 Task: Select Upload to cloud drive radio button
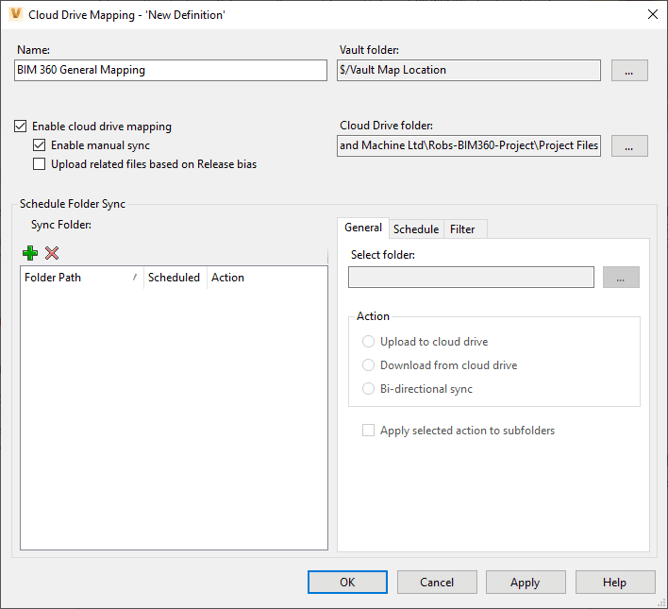[x=368, y=342]
